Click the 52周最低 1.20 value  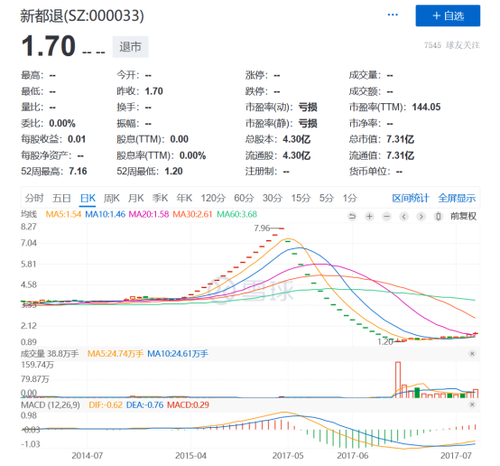tap(173, 171)
